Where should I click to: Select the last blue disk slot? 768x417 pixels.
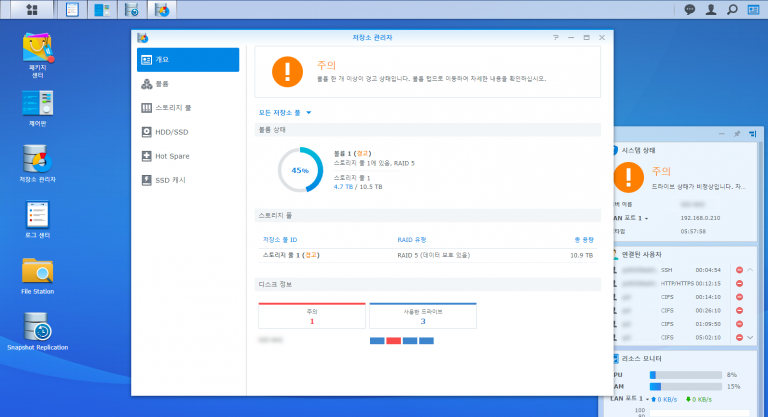click(426, 341)
